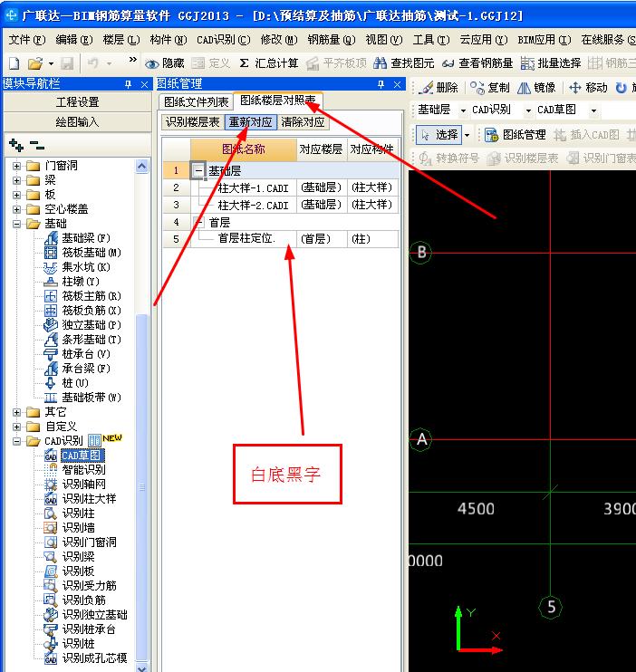Expand the 空心楼盖 folder
This screenshot has width=636, height=672.
(16, 209)
